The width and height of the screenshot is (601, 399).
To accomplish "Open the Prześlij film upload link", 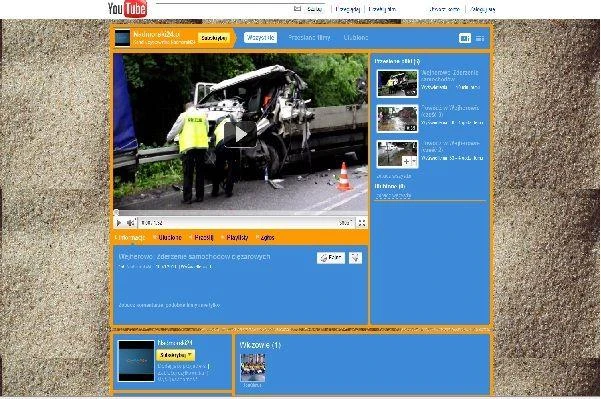I will point(382,9).
